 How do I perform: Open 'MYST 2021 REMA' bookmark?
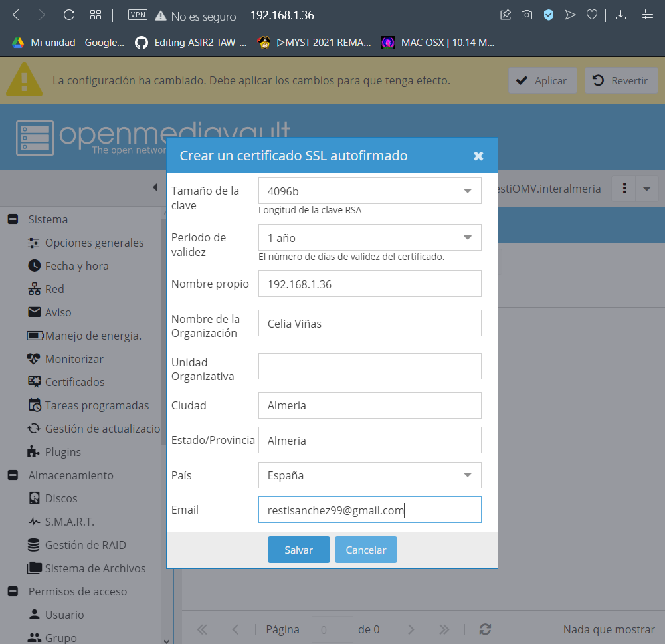pos(314,43)
